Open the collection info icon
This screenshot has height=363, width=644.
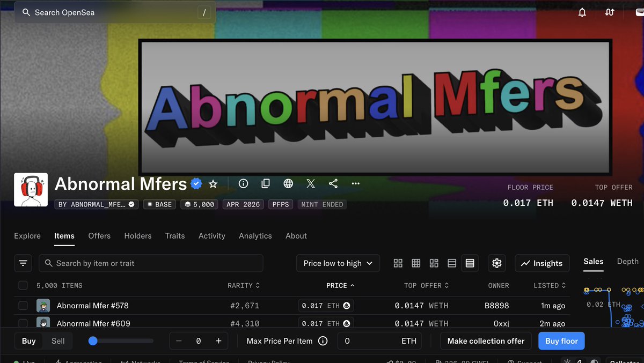click(x=243, y=183)
